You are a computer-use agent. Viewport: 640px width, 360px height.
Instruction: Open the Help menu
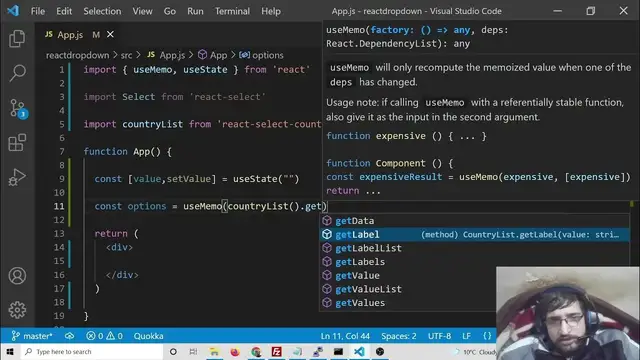271,11
